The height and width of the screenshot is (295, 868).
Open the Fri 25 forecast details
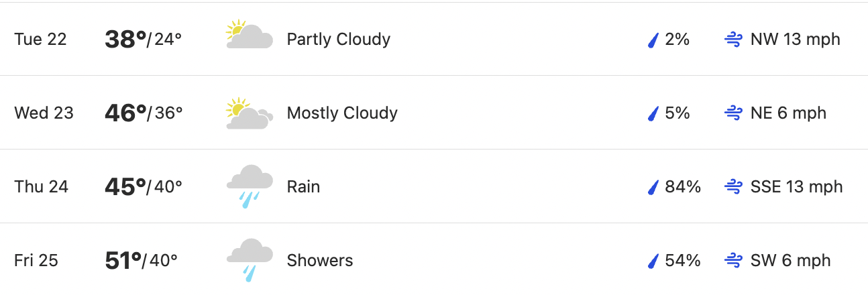(x=434, y=259)
